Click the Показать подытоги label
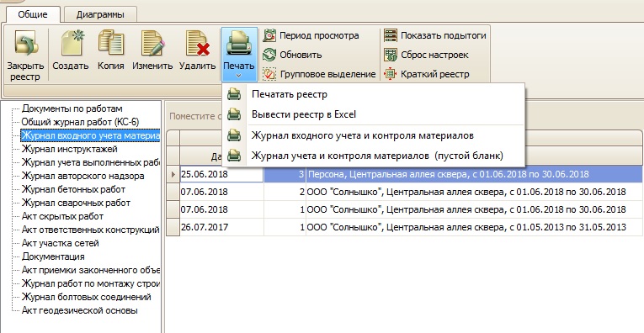This screenshot has height=333, width=644. tap(443, 35)
